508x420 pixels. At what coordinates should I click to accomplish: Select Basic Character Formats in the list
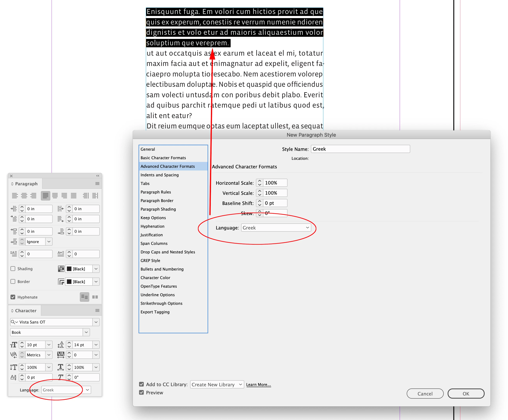[163, 158]
